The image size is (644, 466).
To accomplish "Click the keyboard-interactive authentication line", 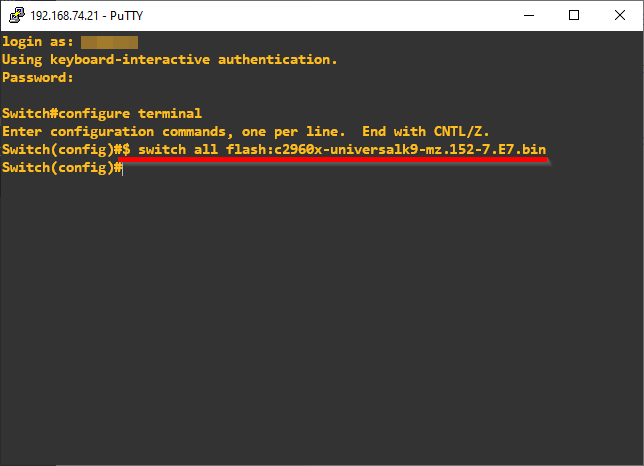I will pyautogui.click(x=169, y=59).
